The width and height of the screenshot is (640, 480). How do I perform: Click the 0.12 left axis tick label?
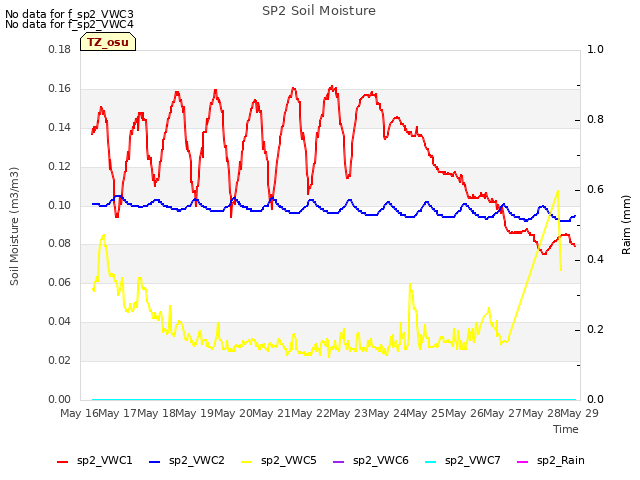(60, 167)
